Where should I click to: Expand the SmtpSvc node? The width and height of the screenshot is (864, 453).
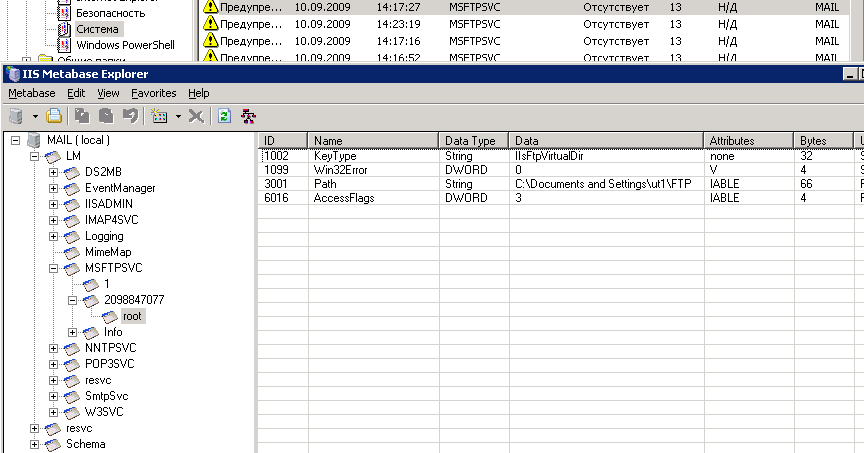click(53, 396)
